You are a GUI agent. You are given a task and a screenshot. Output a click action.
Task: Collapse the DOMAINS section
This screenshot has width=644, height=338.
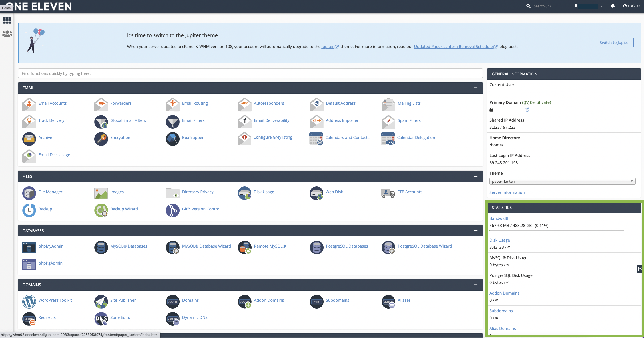click(x=476, y=285)
